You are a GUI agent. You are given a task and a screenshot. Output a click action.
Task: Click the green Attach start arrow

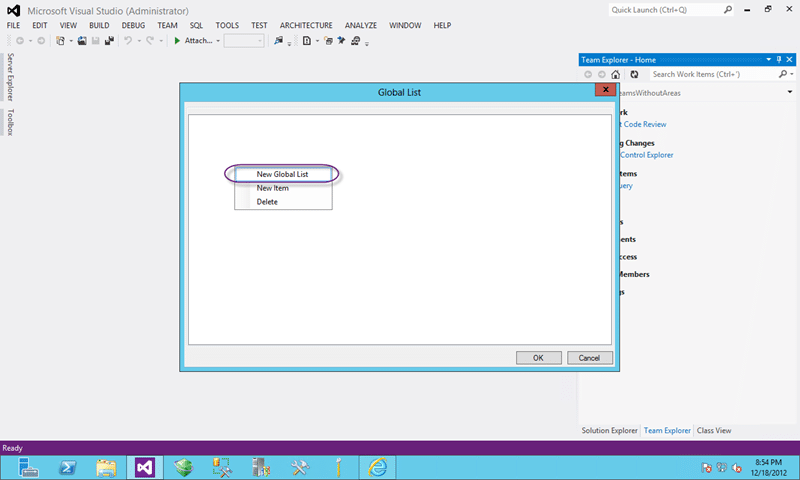177,41
